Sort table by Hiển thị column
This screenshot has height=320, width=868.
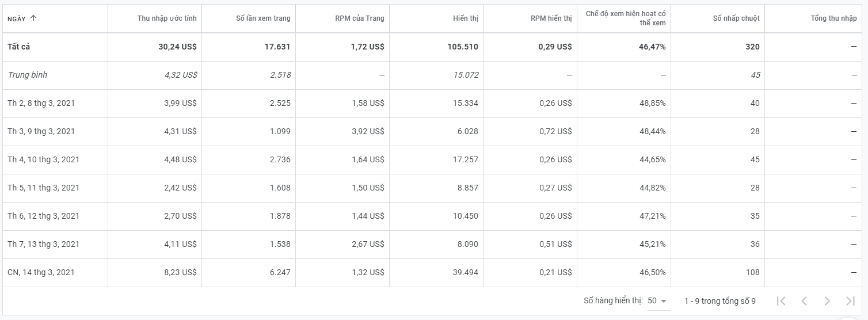click(x=465, y=18)
